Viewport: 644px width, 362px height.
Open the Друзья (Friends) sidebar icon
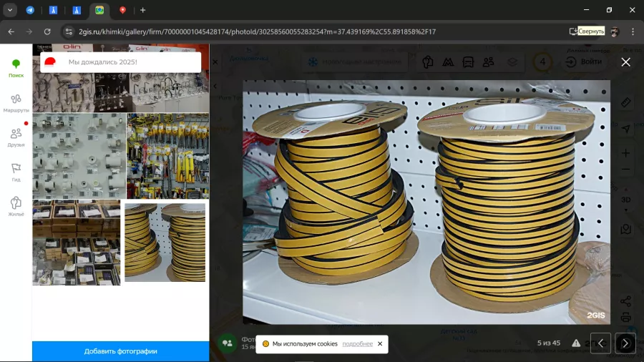coord(16,137)
